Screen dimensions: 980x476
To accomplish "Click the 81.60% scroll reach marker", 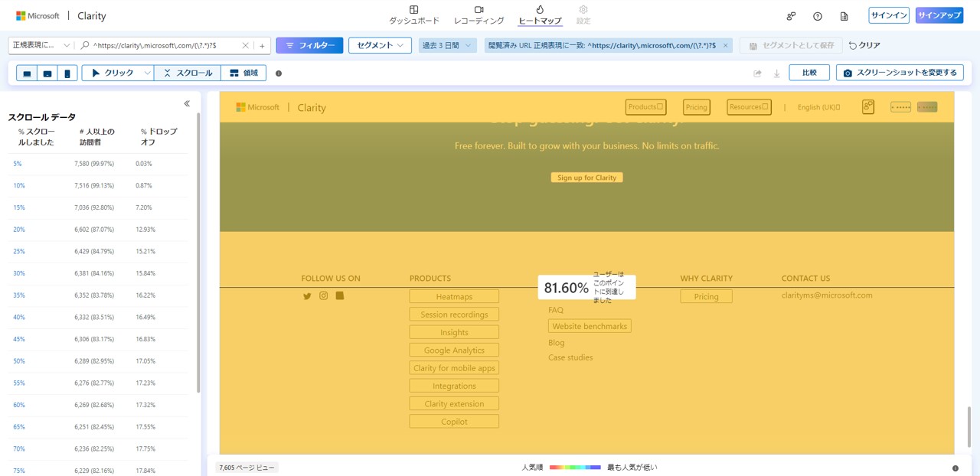I will pos(586,288).
